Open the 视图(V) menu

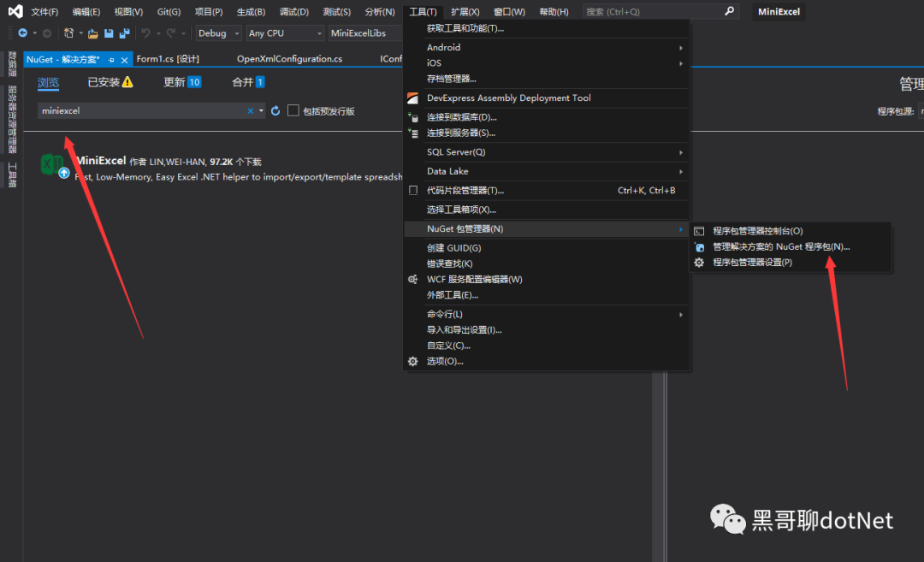128,12
